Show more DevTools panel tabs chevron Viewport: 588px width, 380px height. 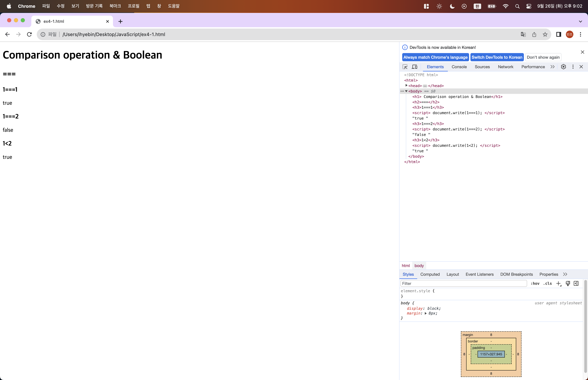coord(552,67)
